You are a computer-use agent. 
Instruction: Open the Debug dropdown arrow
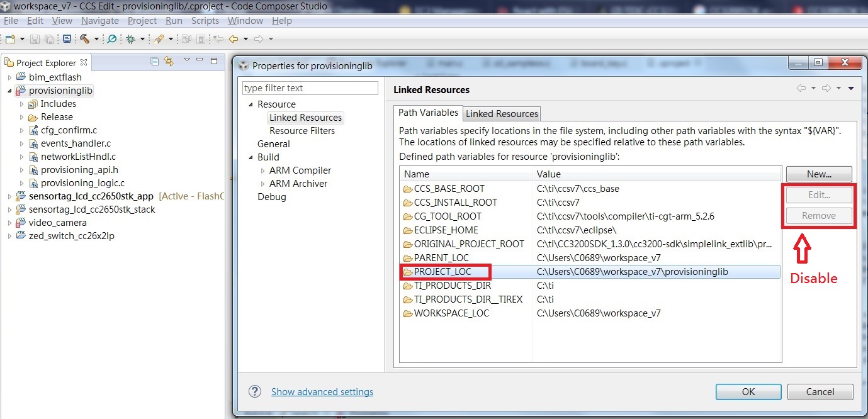[142, 39]
